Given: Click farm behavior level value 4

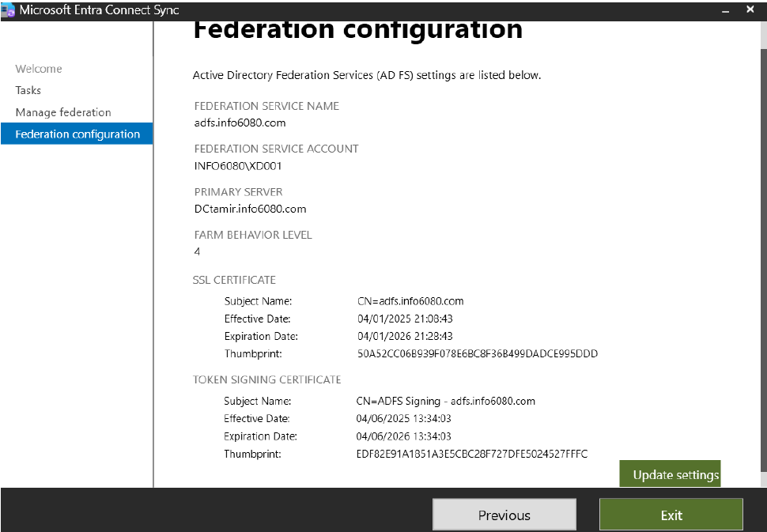Looking at the screenshot, I should [197, 252].
